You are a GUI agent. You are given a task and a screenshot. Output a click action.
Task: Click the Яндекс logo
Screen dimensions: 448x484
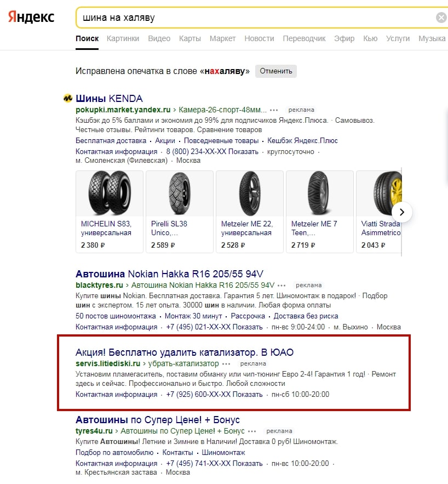pos(31,17)
